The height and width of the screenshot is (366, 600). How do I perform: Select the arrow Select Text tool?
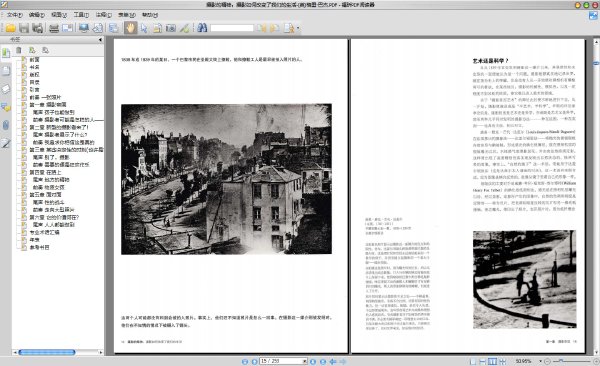(x=144, y=28)
